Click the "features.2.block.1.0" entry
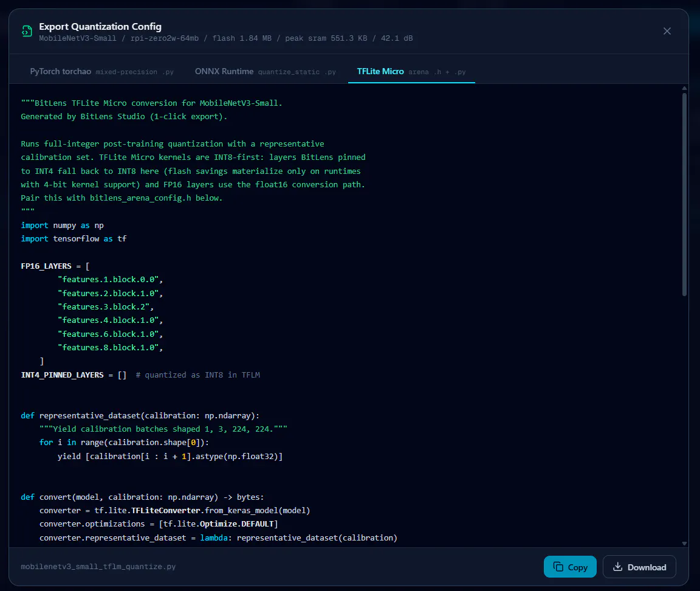 pyautogui.click(x=110, y=294)
